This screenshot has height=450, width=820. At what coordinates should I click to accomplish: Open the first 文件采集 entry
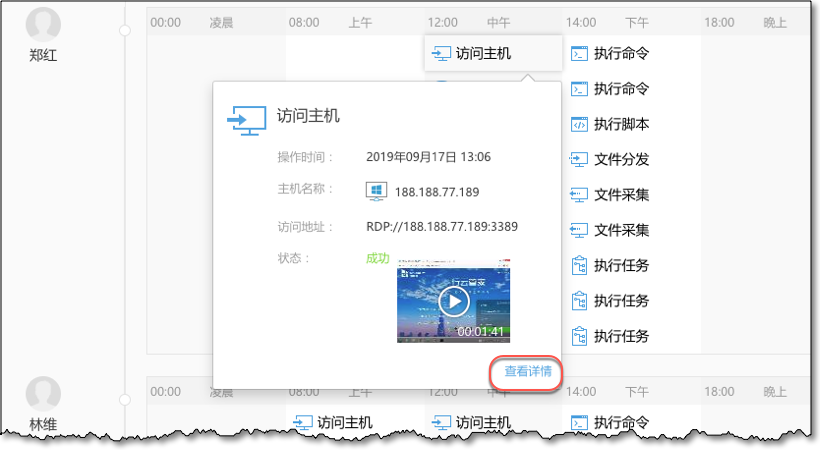pyautogui.click(x=610, y=195)
